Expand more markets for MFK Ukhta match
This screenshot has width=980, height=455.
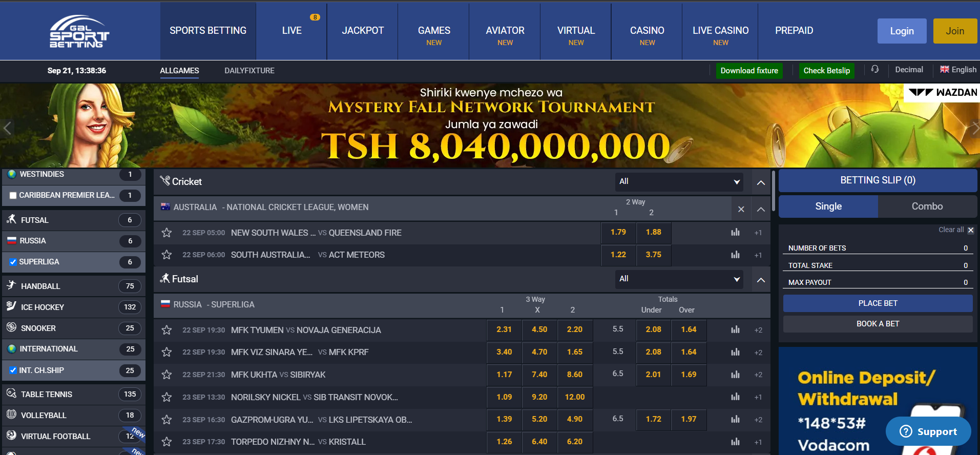click(758, 375)
